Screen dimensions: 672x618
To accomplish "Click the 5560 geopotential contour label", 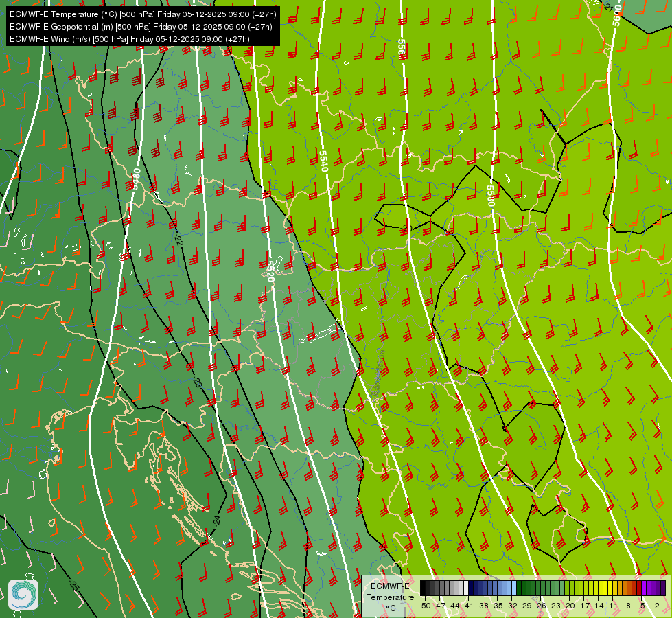I will (x=401, y=49).
